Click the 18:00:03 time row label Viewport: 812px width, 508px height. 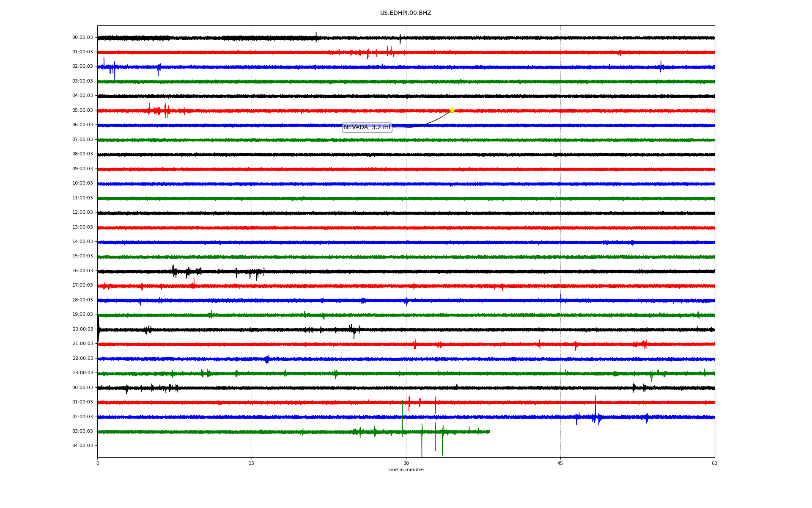(82, 300)
